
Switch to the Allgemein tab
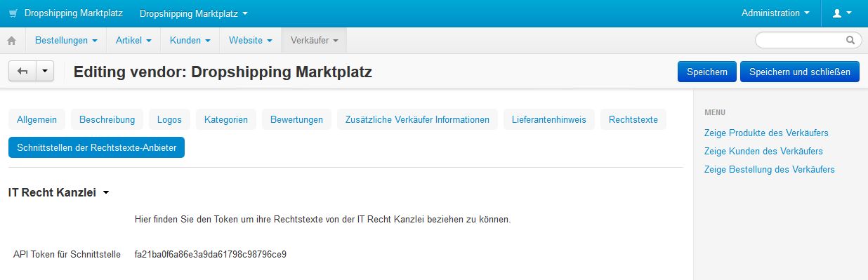pos(37,119)
